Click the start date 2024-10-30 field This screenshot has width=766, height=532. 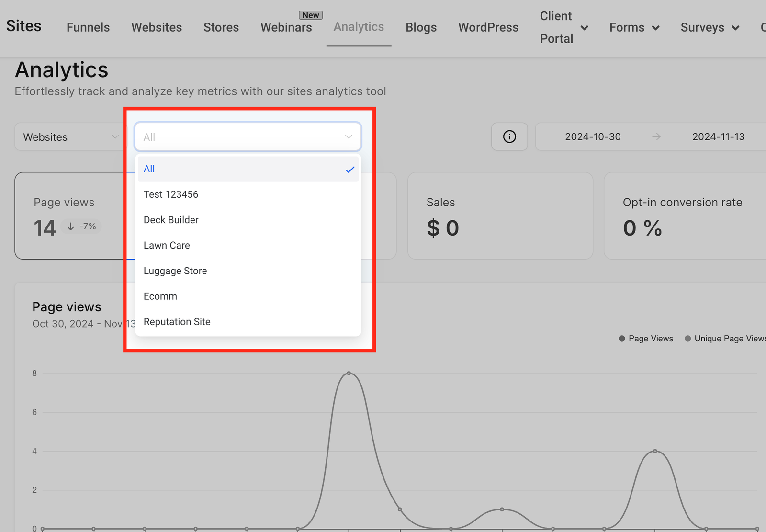tap(593, 137)
